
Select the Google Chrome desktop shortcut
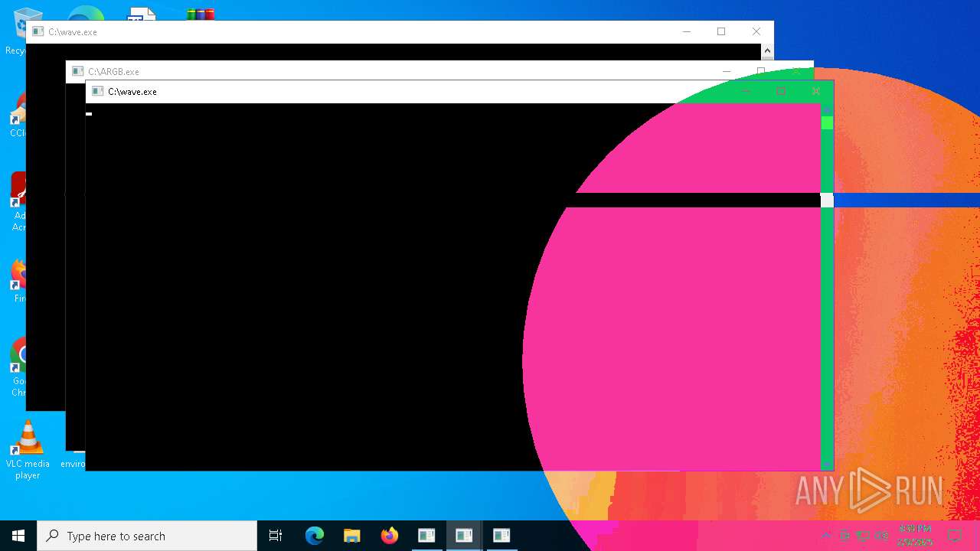[18, 367]
